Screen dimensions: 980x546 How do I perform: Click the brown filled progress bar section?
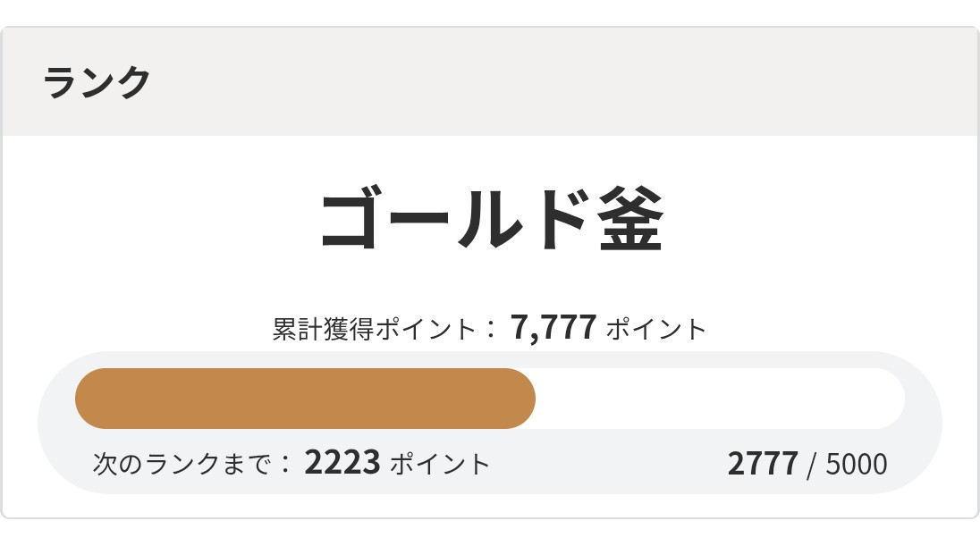[304, 399]
